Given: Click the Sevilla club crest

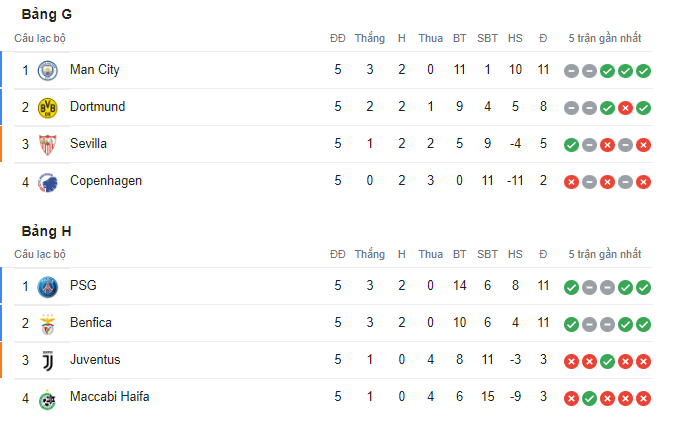Looking at the screenshot, I should point(47,145).
